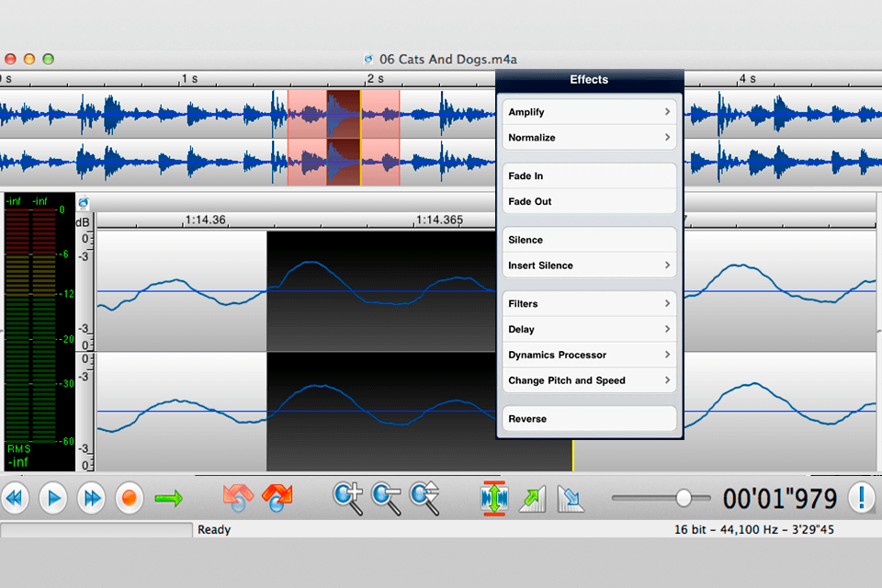Viewport: 882px width, 588px height.
Task: Click the zoom in magnifier icon
Action: click(348, 497)
